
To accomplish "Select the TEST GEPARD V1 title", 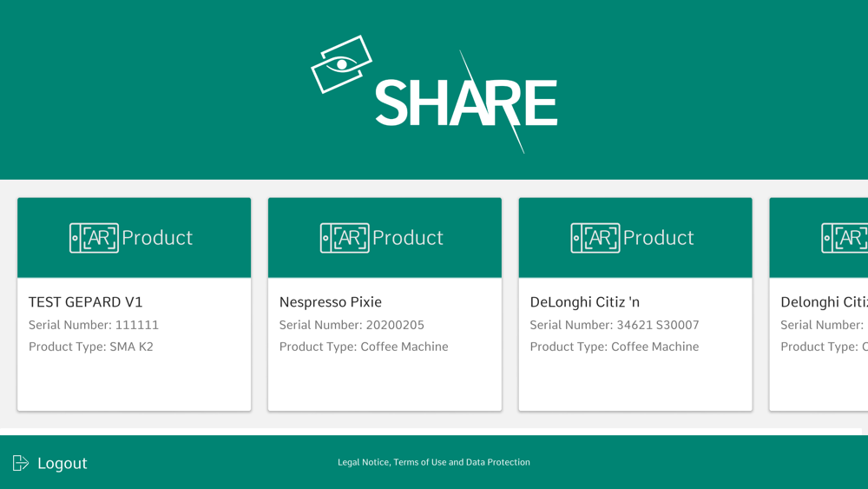I will [x=86, y=301].
